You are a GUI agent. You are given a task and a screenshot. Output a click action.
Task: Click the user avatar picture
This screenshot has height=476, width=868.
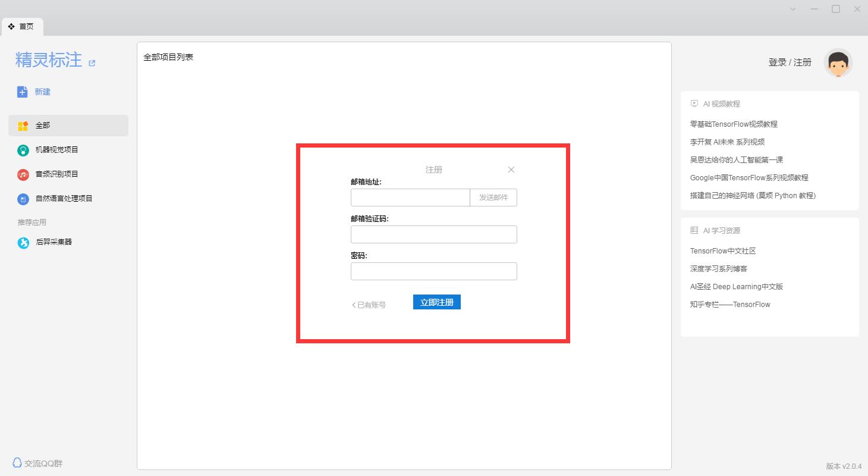(x=838, y=63)
